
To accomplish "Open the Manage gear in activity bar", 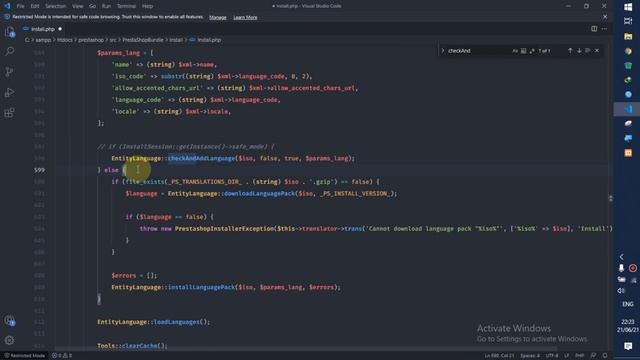I will [9, 340].
